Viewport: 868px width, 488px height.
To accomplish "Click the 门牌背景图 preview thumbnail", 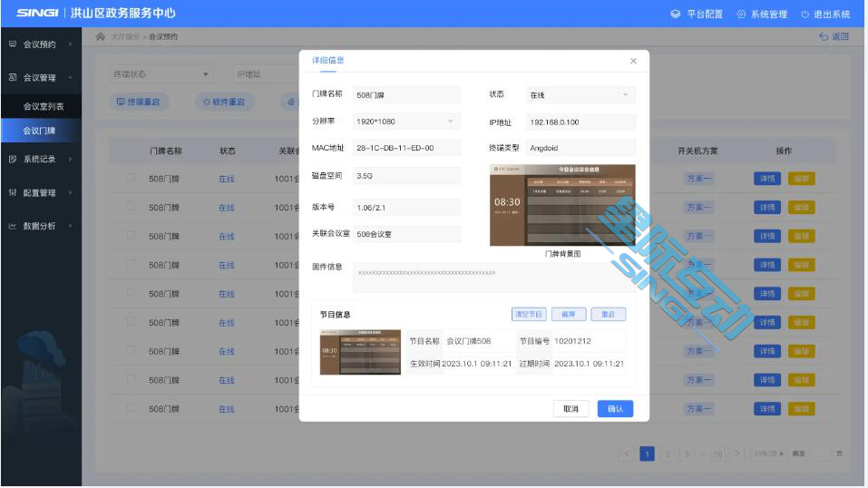I will 562,205.
